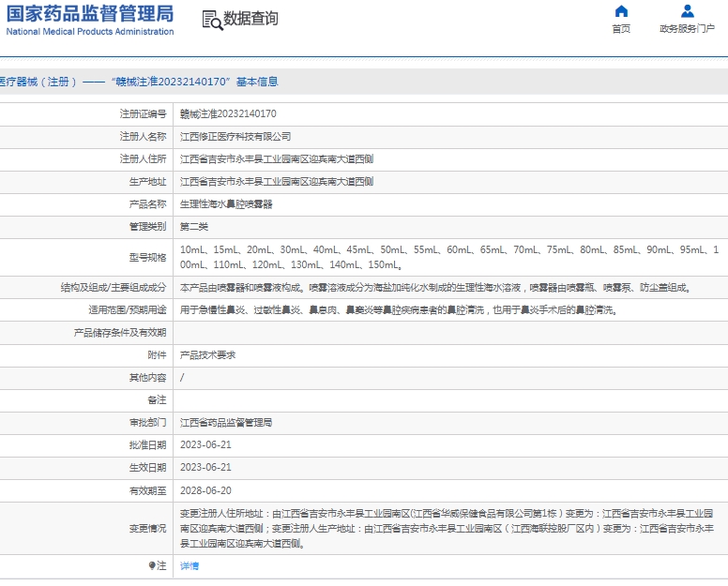728x586 pixels.
Task: Click the marker icon beside 注
Action: coord(152,565)
